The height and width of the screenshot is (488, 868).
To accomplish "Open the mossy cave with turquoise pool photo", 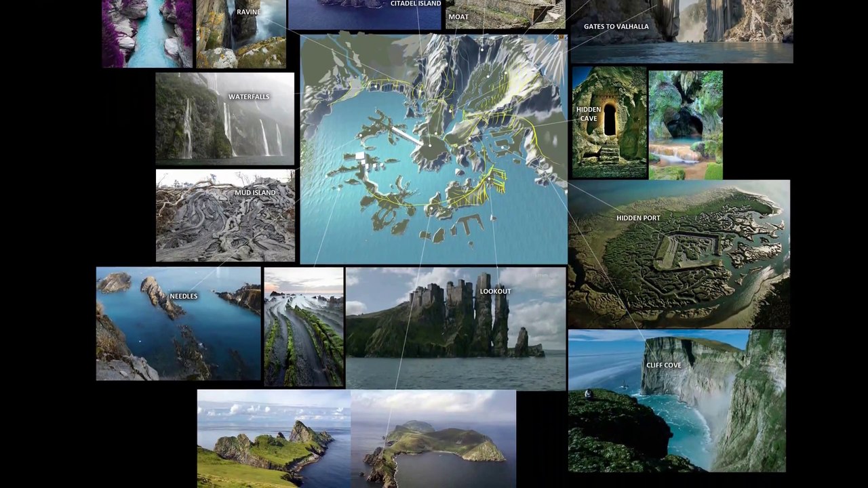I will [x=686, y=125].
